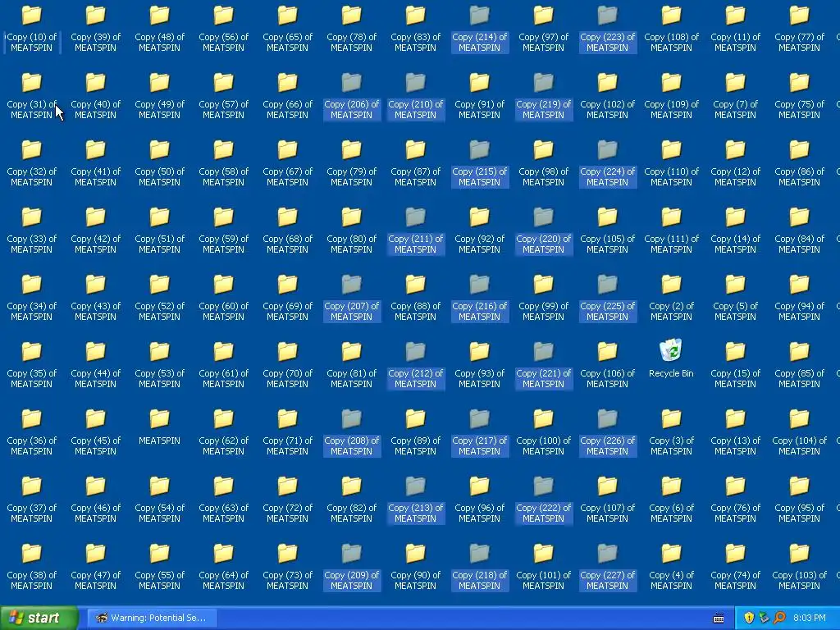
Task: Select Copy (211) of MEATSPIN folder
Action: click(x=415, y=230)
